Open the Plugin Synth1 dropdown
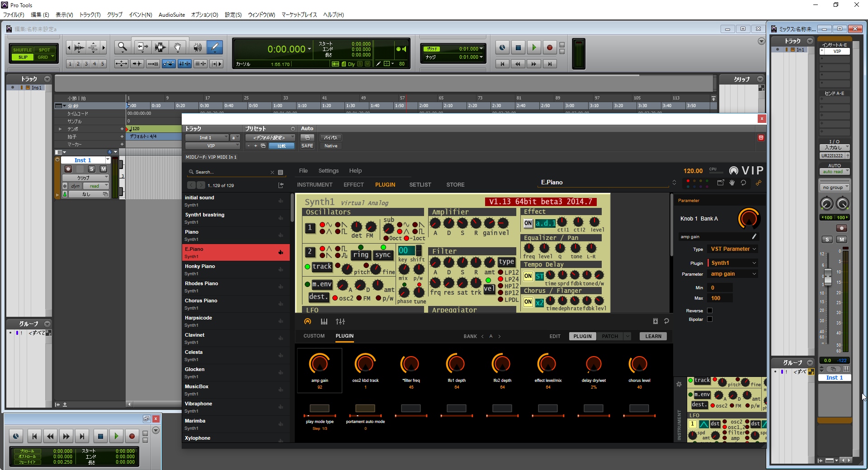 (x=732, y=263)
